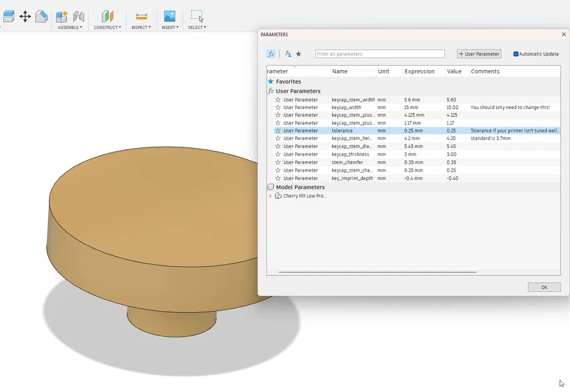
Task: Click the Joint tool icon
Action: [78, 16]
